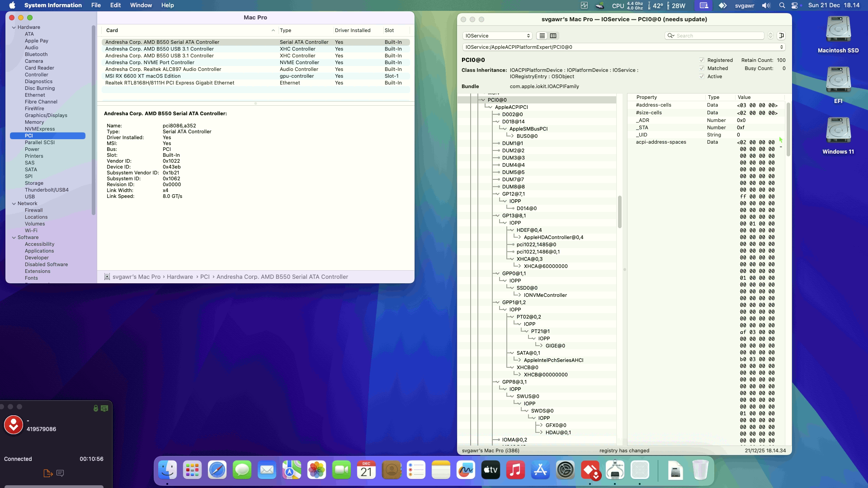Screen dimensions: 868x488
Task: Sort the PCI table by Slot column
Action: pyautogui.click(x=396, y=30)
